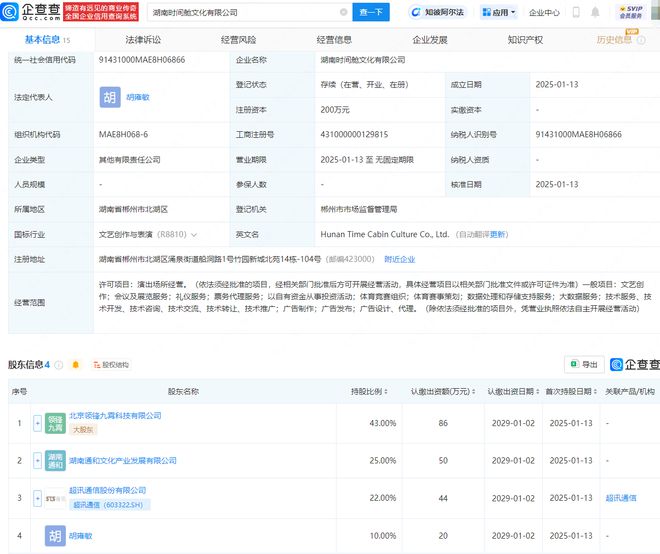Click the English name Hunan Time Cabin Culture

tap(385, 234)
